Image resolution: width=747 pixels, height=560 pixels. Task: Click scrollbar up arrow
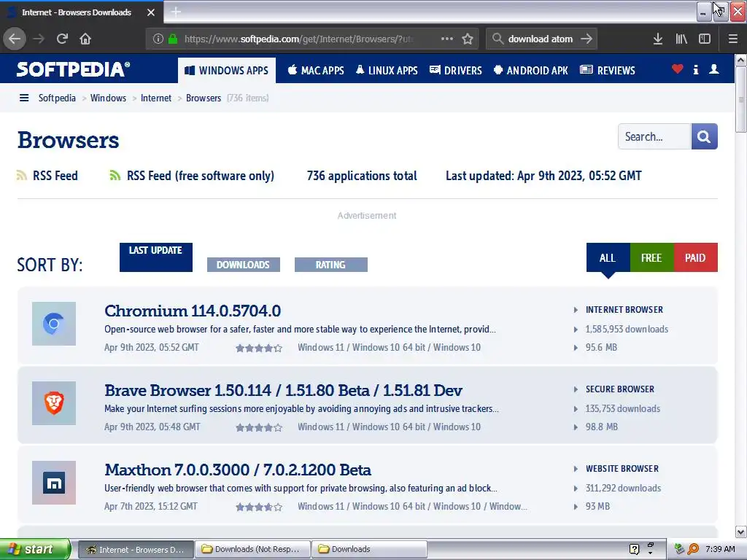point(741,60)
